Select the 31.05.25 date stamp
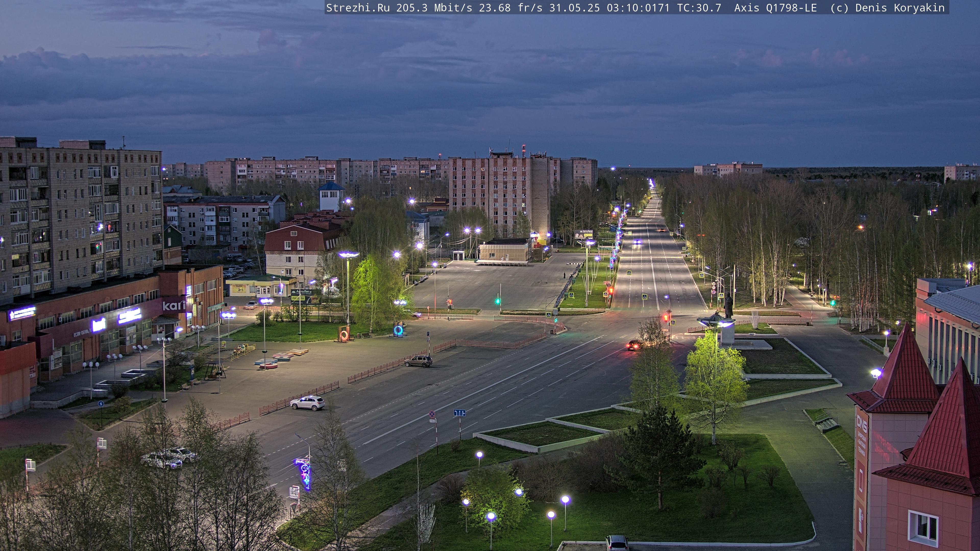 [x=574, y=8]
